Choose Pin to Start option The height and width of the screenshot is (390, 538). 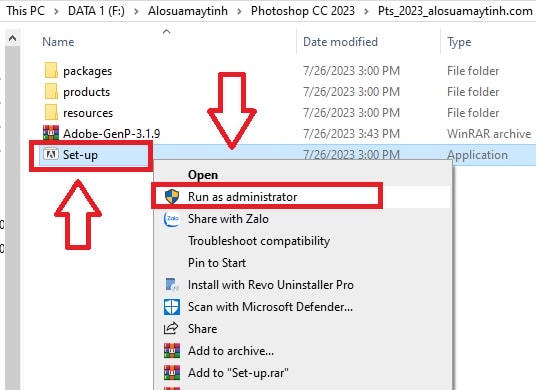tap(217, 263)
